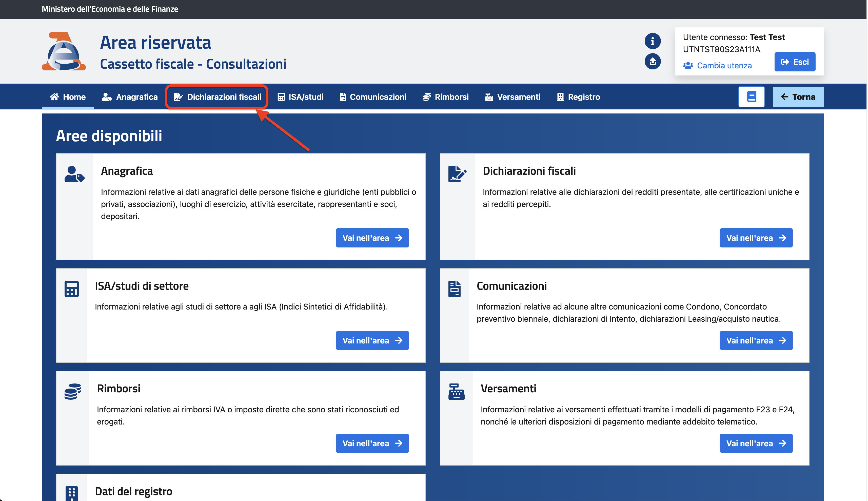Click the Cassetto fiscale - Consultazioni subtitle
This screenshot has height=501, width=868.
pos(193,64)
